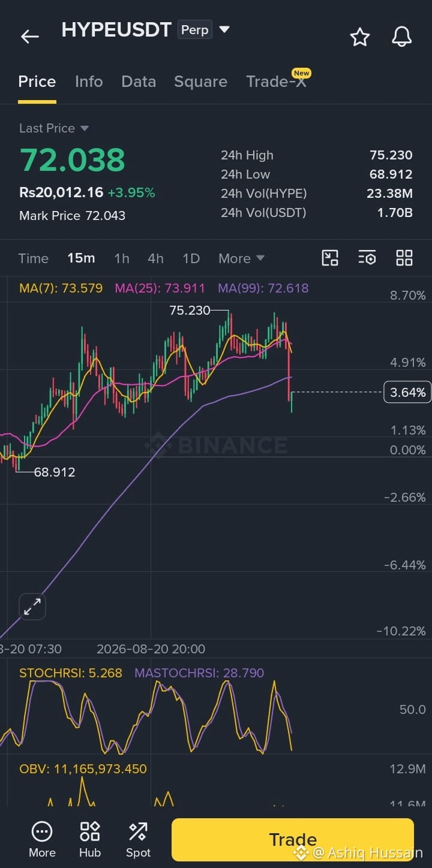Tap the Perp contract badge
The height and width of the screenshot is (868, 432).
click(195, 30)
